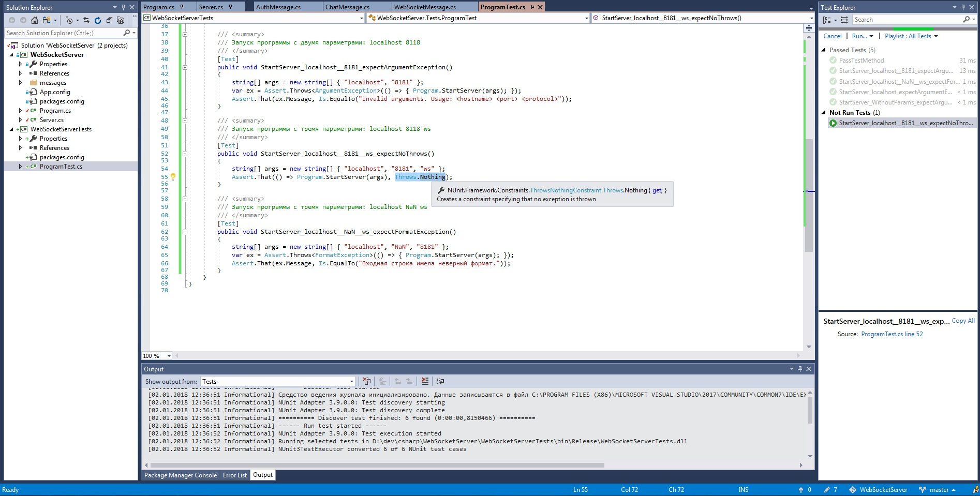Collapse the WebSocketServer project node
The width and height of the screenshot is (980, 496).
point(11,55)
